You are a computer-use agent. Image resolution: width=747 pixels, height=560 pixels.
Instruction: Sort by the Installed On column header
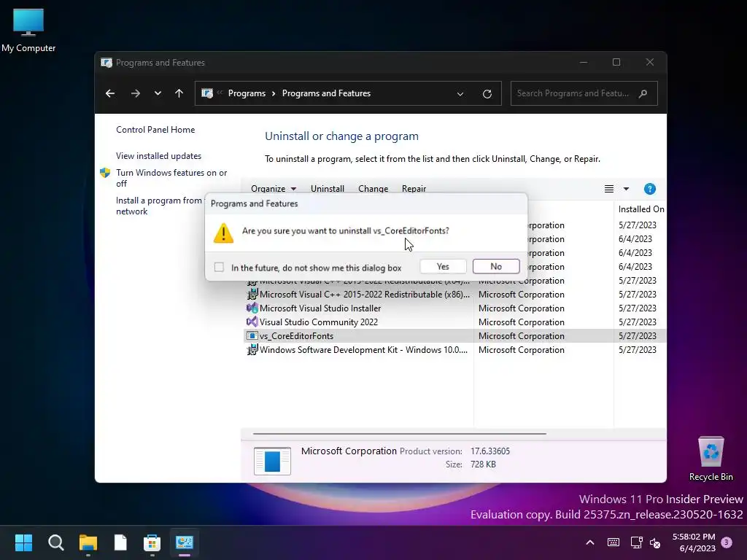click(x=640, y=209)
